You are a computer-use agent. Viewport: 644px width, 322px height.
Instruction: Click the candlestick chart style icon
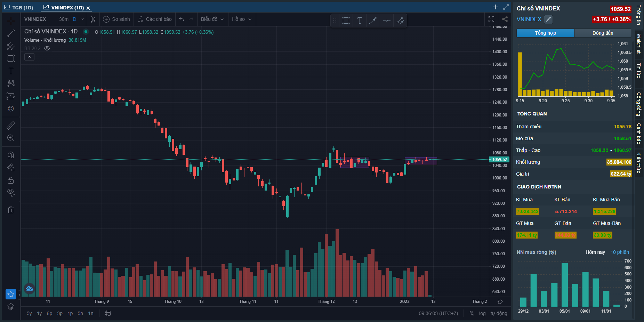tap(93, 19)
